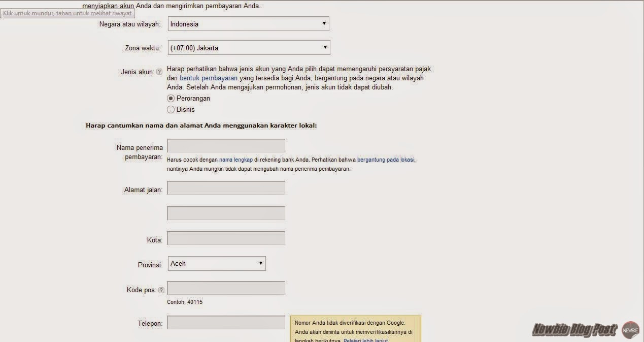The width and height of the screenshot is (644, 342).
Task: Click the dropdown arrow on the country selector
Action: pyautogui.click(x=324, y=23)
